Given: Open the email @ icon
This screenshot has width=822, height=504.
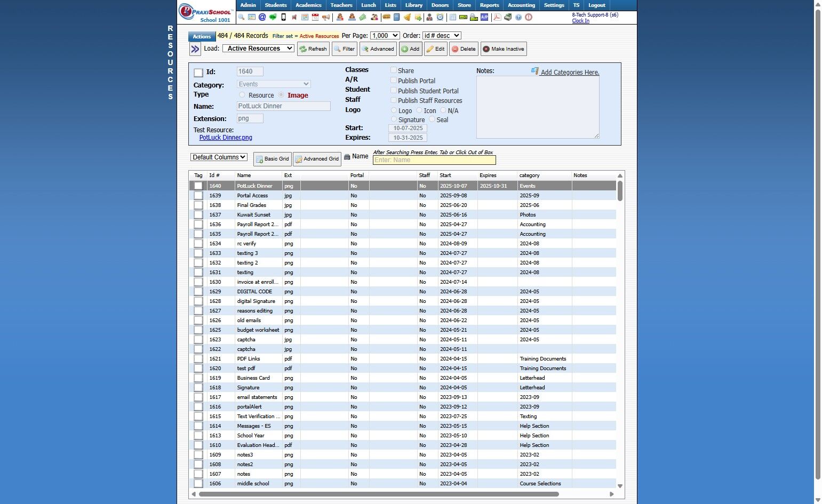Looking at the screenshot, I should tap(262, 17).
